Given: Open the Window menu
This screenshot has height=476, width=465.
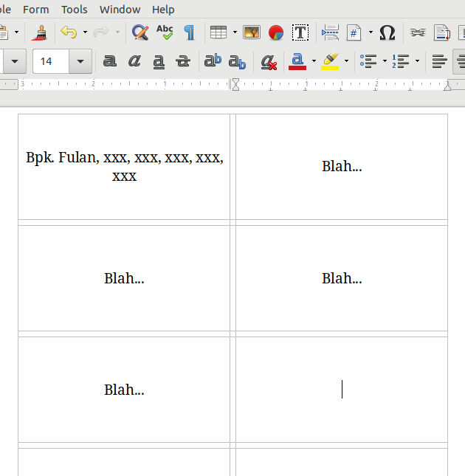Looking at the screenshot, I should 120,10.
